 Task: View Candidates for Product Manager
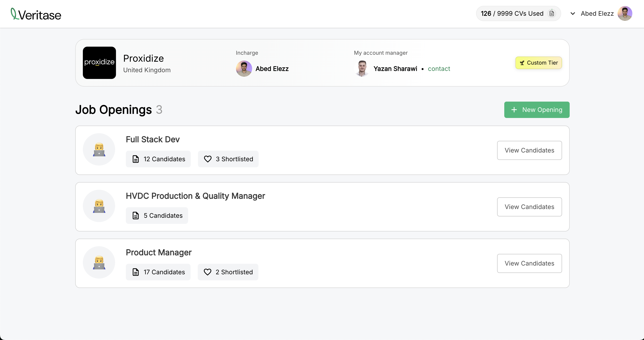pyautogui.click(x=529, y=263)
